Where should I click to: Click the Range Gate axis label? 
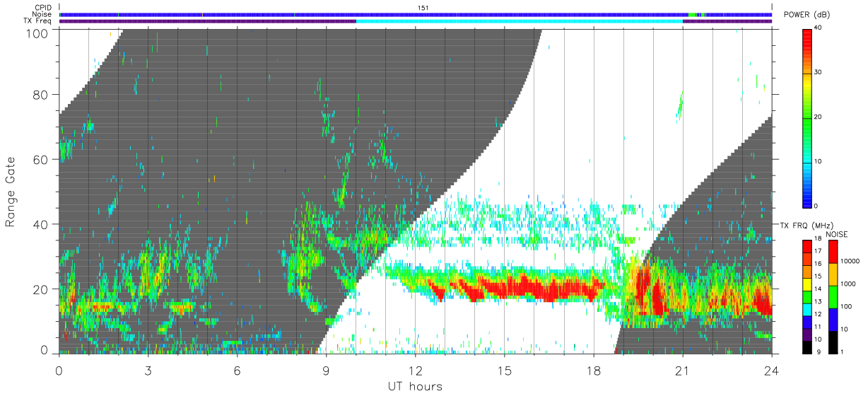coord(11,192)
